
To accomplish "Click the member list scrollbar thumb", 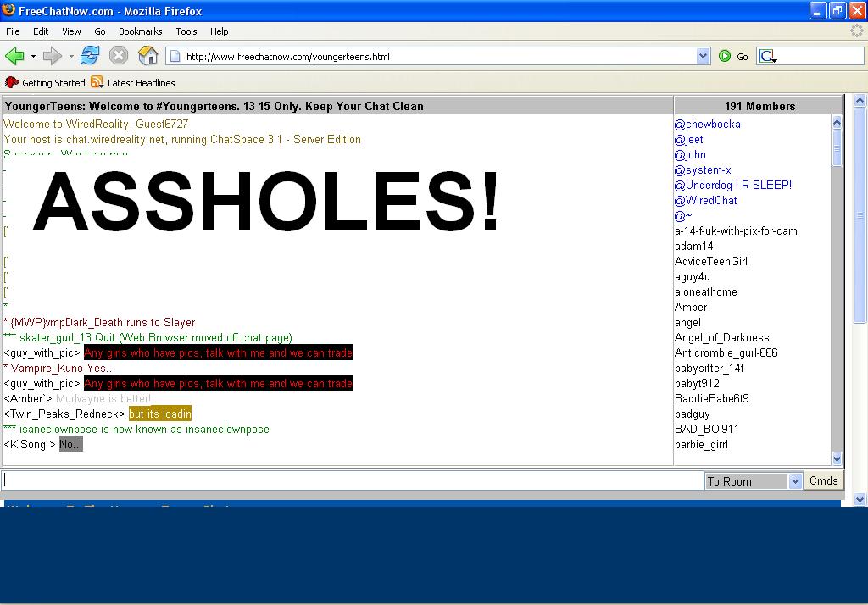I will pos(837,147).
